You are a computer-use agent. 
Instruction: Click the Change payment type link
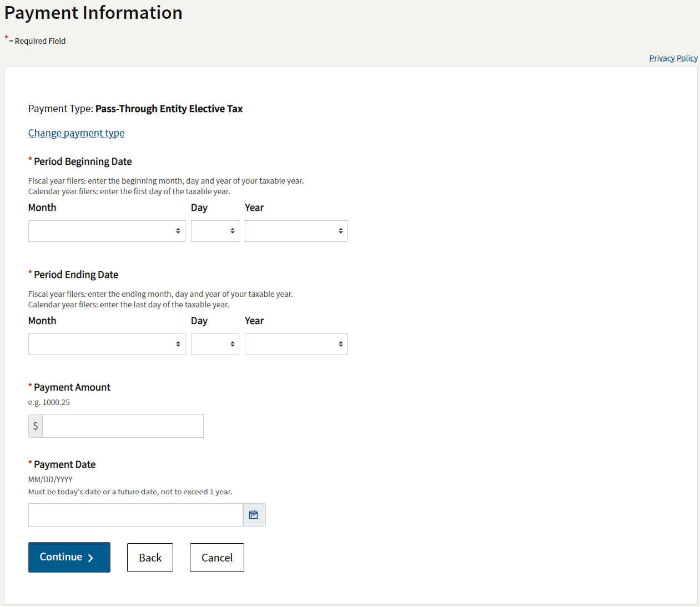(x=76, y=133)
